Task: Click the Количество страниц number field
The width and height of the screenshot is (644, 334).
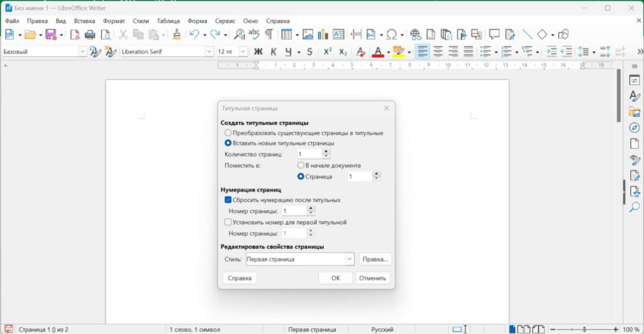Action: click(x=310, y=154)
